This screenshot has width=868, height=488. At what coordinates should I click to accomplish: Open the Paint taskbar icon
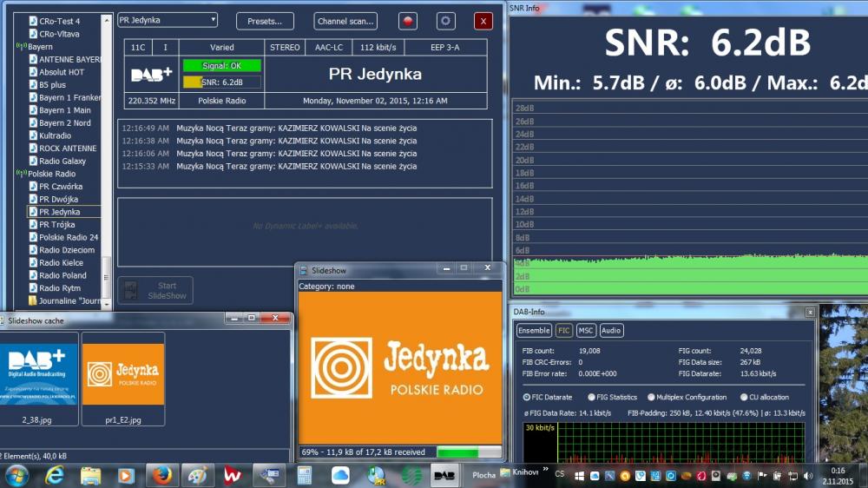point(198,476)
